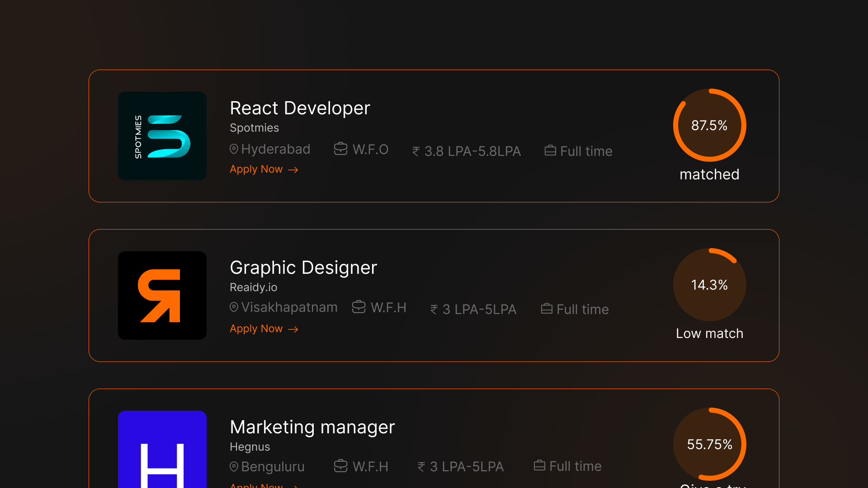Open Apply Now for Graphic Designer
Screen dimensions: 868x488
(256, 328)
